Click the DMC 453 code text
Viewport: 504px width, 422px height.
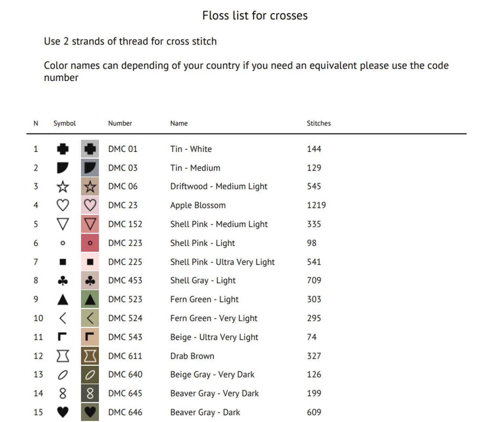click(125, 281)
